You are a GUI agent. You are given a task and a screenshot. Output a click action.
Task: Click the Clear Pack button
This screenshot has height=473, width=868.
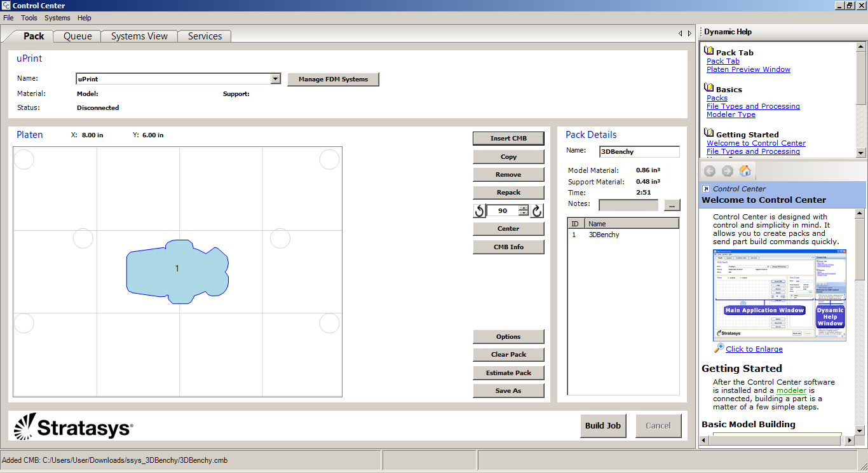pos(508,354)
